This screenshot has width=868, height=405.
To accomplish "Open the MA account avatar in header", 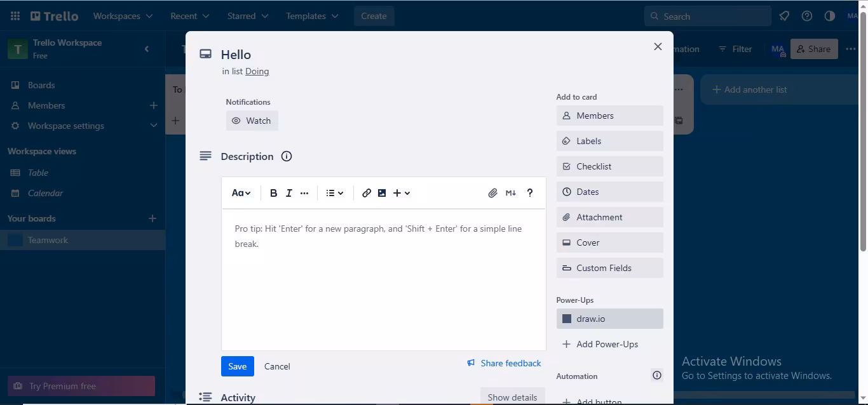I will tap(853, 16).
